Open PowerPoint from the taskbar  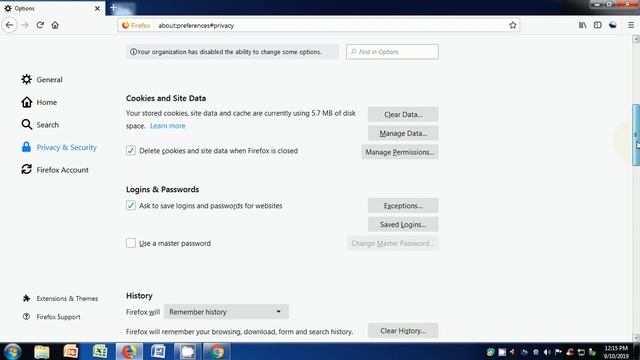tap(71, 351)
